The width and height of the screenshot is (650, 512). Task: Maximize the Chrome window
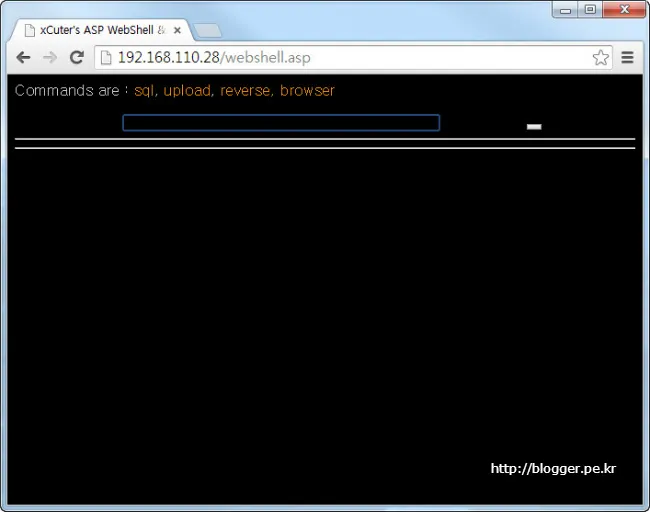(590, 10)
